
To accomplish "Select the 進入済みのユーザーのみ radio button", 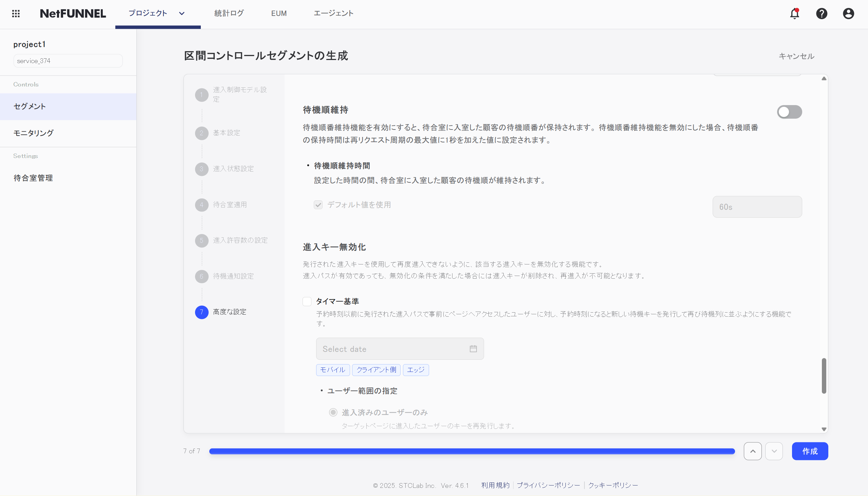I will (333, 412).
